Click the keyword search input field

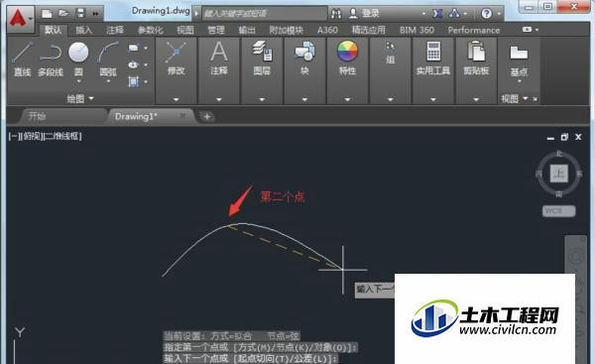tap(264, 14)
